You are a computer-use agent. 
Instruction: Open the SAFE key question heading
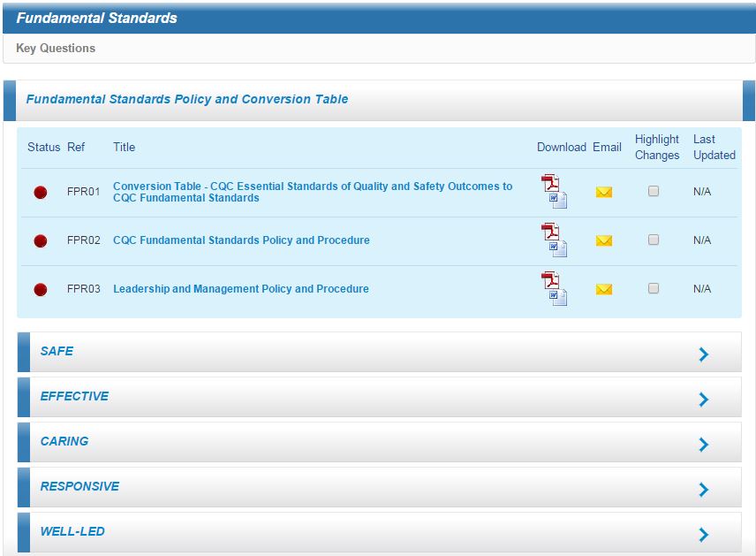[57, 351]
